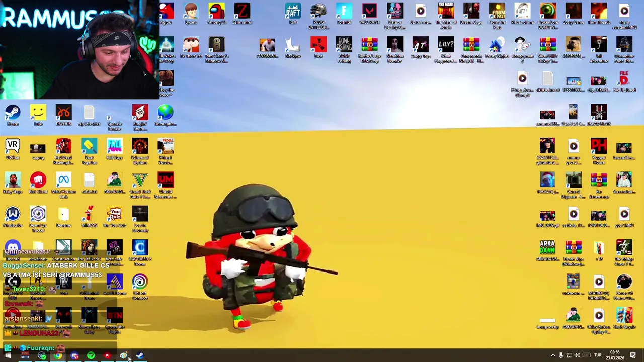This screenshot has height=362, width=644.
Task: Open the notification center icon
Action: 633,356
